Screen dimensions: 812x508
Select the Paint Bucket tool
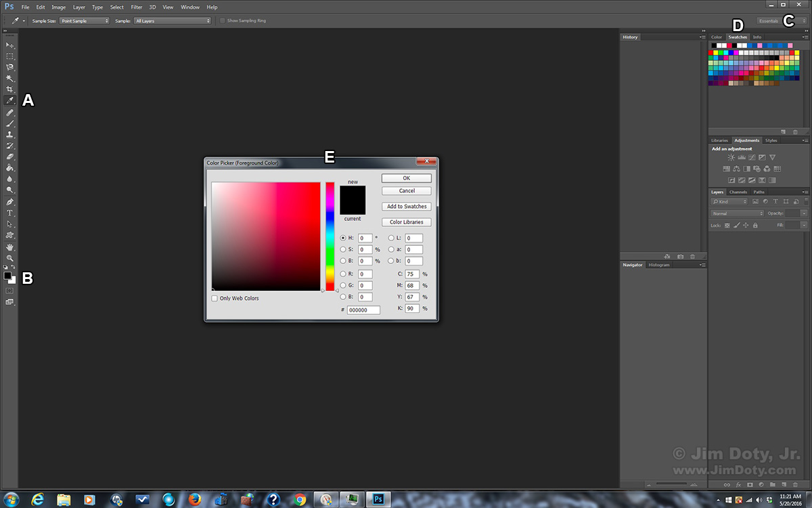(10, 168)
